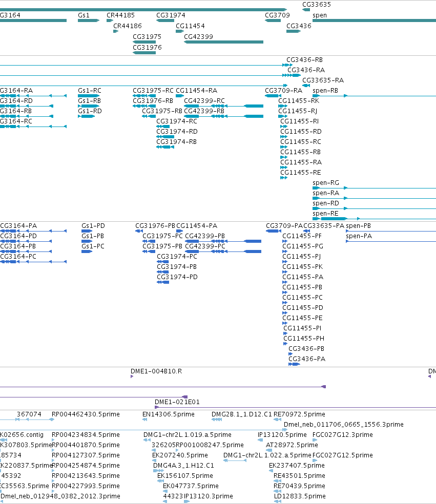This screenshot has height=504, width=436.
Task: Select protein CG31974-PD
Action: pyautogui.click(x=177, y=277)
